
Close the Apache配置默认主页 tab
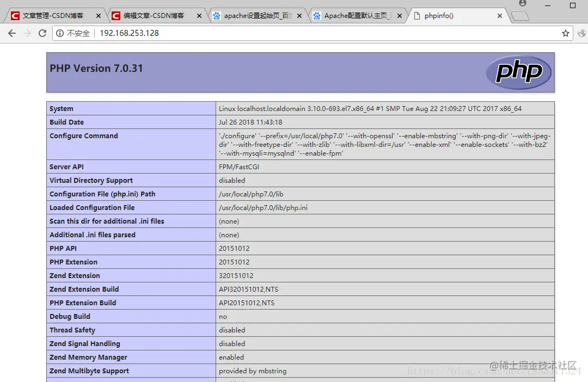click(400, 16)
